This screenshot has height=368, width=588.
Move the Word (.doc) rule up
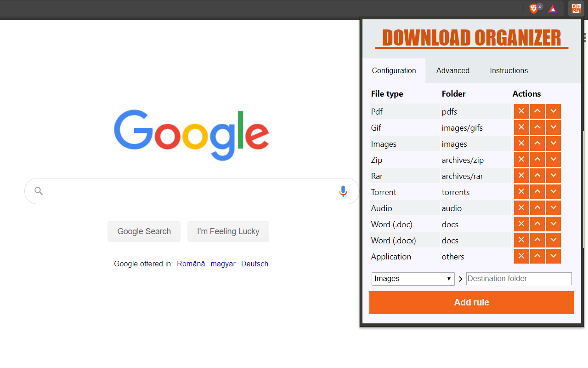click(537, 224)
